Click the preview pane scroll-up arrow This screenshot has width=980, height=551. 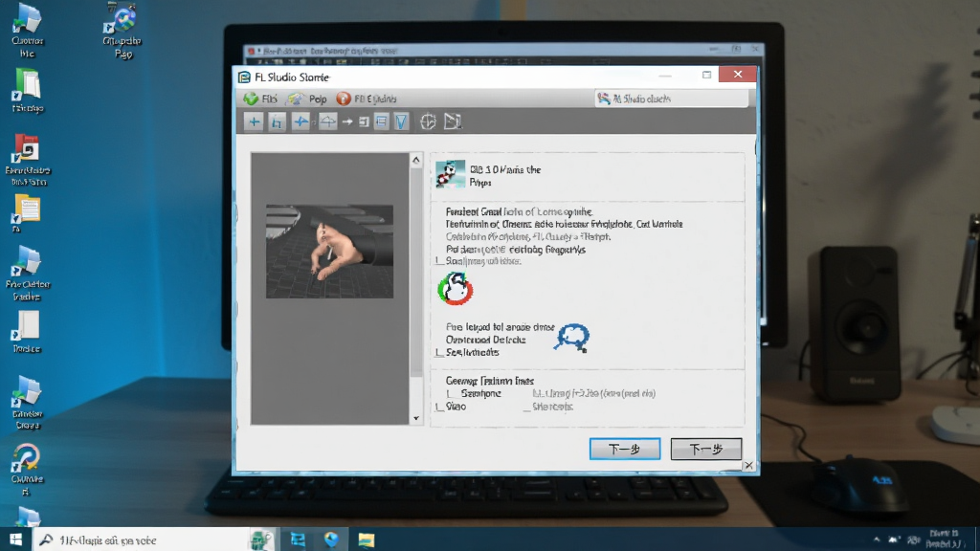tap(416, 160)
